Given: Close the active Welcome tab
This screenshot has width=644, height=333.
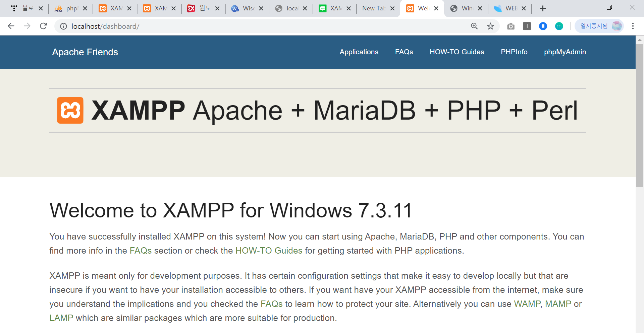Looking at the screenshot, I should pyautogui.click(x=436, y=8).
